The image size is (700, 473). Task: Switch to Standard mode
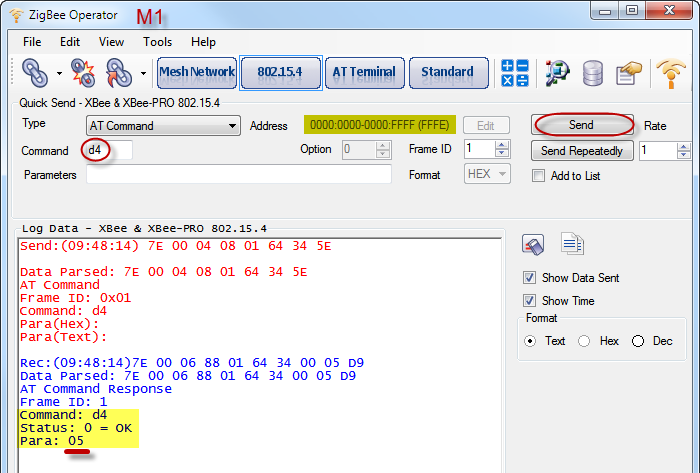[448, 73]
